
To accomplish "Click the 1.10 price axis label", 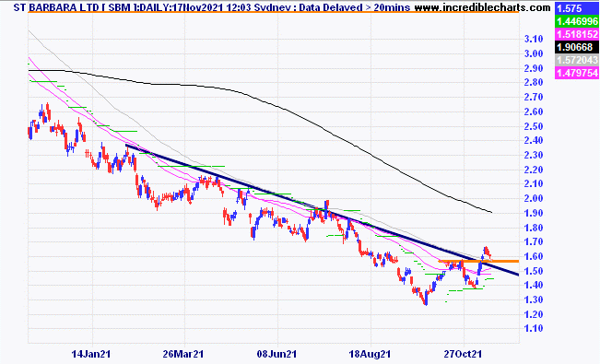I will 534,328.
